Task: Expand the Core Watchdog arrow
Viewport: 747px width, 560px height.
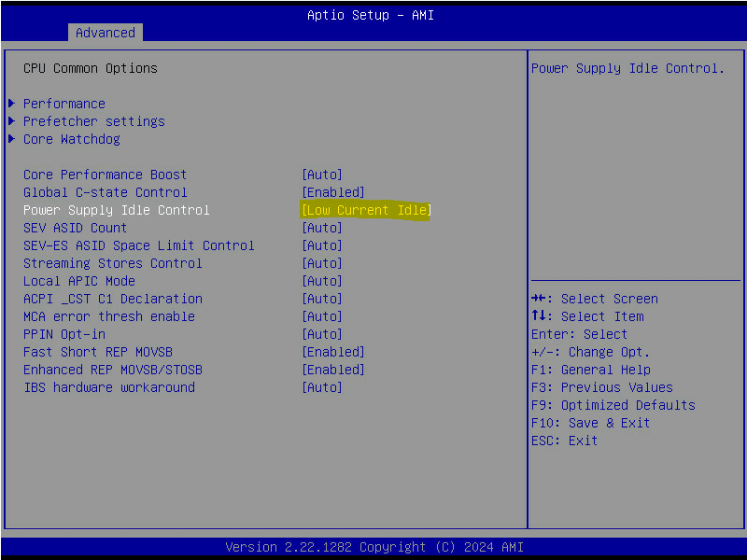Action: 12,138
